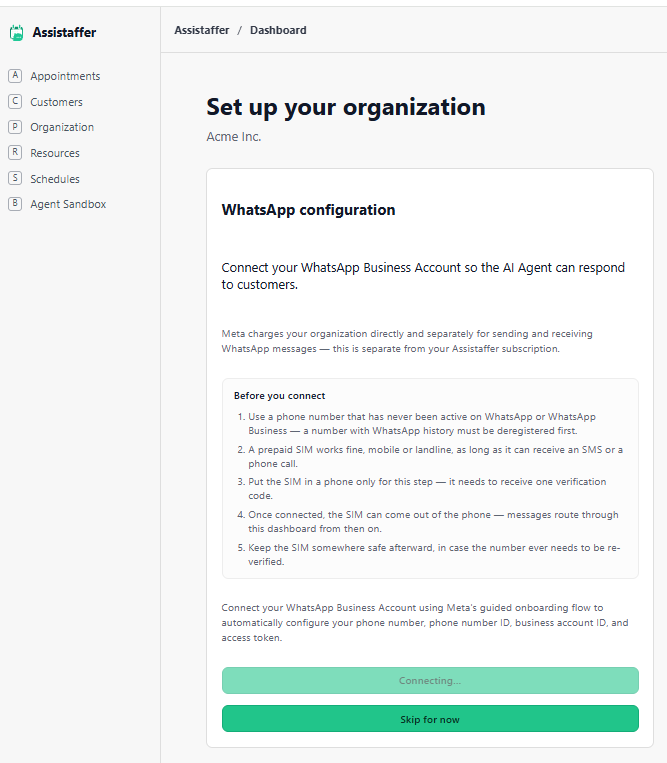667x763 pixels.
Task: Select Resources in sidebar
Action: click(55, 153)
